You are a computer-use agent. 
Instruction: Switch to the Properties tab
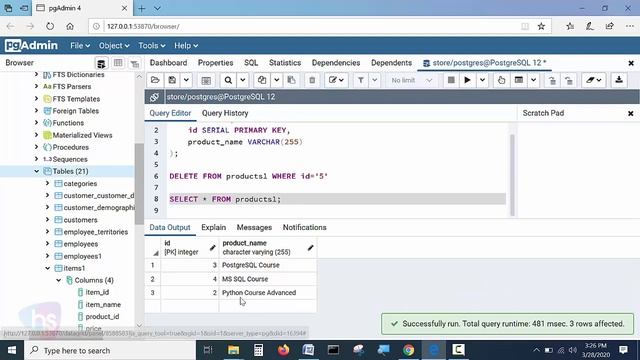tap(216, 63)
